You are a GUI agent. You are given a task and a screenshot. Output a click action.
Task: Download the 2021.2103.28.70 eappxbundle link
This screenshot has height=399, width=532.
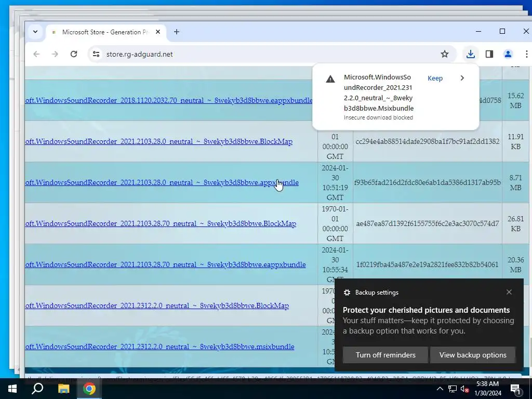[165, 264]
